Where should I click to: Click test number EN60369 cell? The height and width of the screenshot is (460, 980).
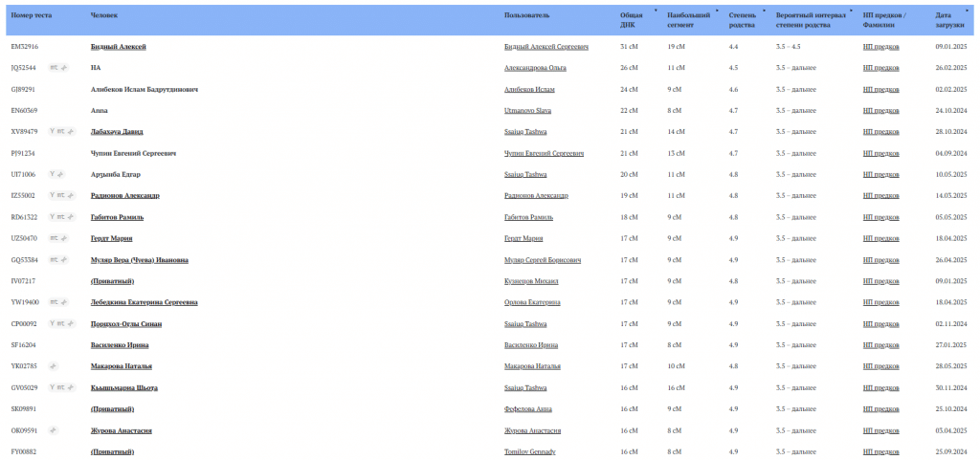[24, 111]
